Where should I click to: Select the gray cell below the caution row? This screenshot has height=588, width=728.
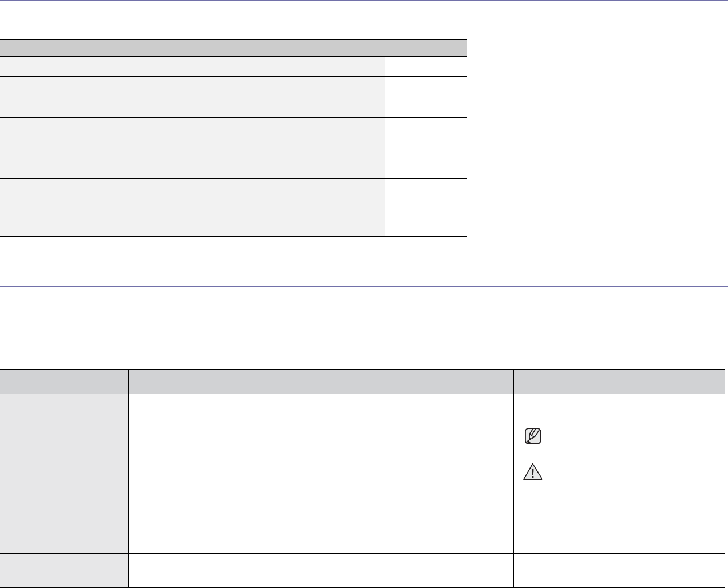click(64, 509)
